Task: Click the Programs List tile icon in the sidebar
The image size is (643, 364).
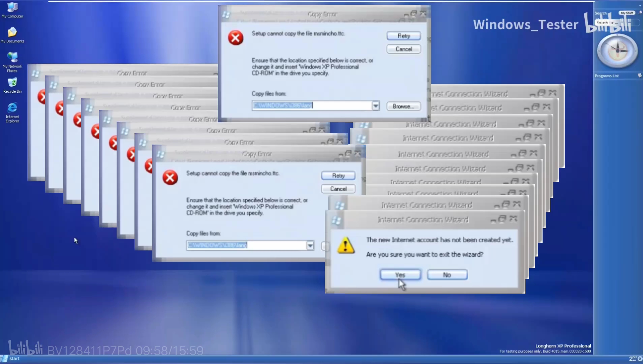Action: point(640,75)
